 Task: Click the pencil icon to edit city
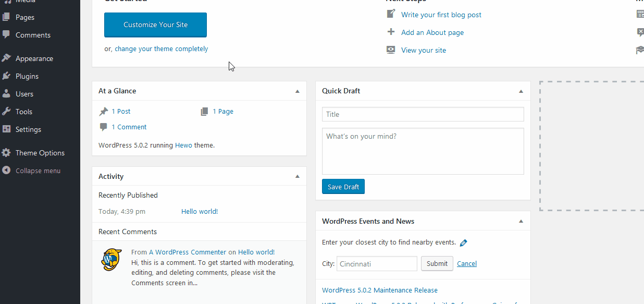click(464, 242)
